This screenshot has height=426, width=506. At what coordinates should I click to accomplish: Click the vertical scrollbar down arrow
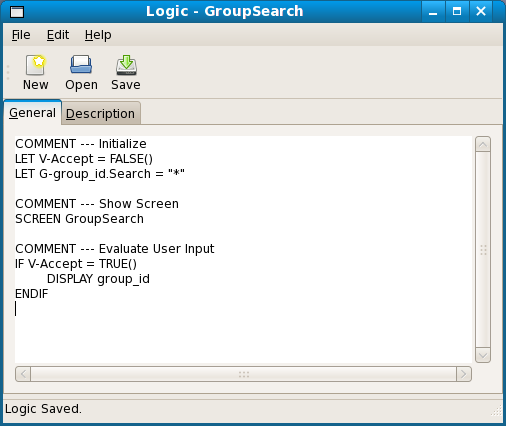coord(483,355)
